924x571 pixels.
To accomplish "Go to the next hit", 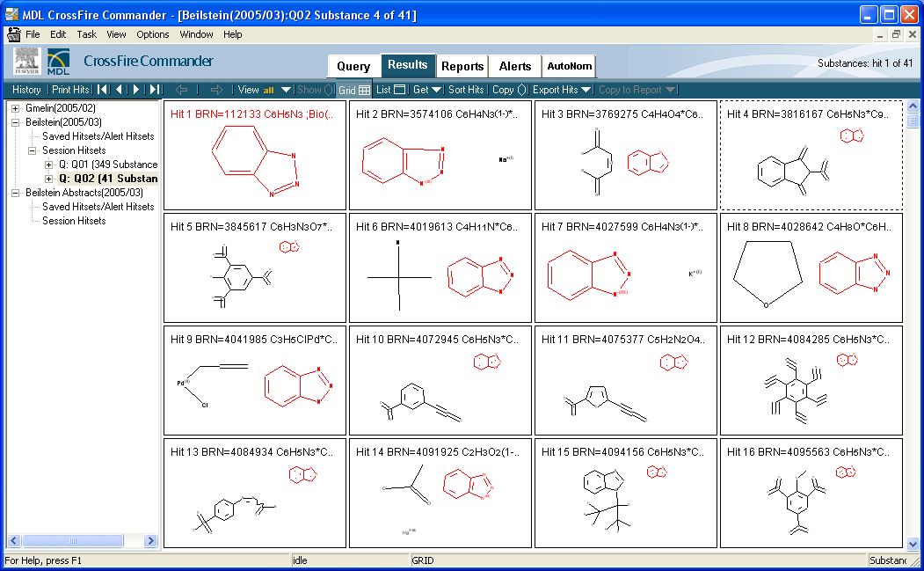I will coord(136,90).
